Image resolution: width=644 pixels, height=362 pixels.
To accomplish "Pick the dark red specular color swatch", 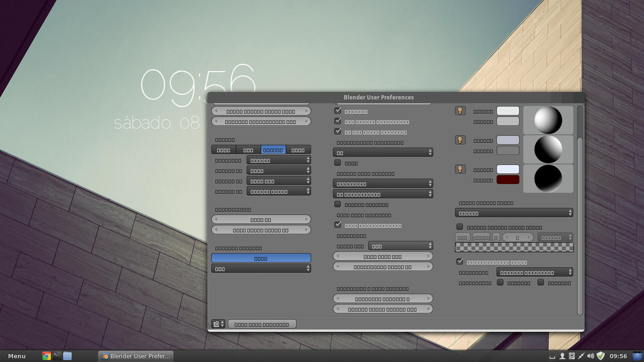I will (x=508, y=180).
